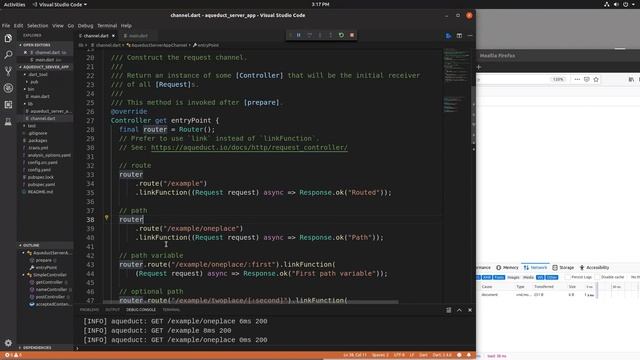Screen dimensions: 640x360
Task: Open the Source Control view
Action: click(x=8, y=71)
